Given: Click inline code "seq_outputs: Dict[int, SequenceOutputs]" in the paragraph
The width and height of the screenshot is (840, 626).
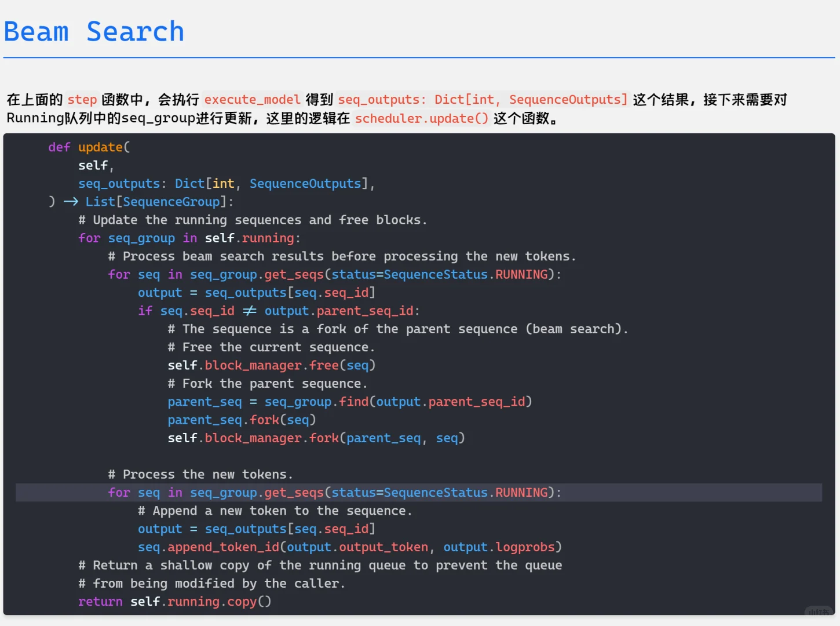Looking at the screenshot, I should (483, 100).
